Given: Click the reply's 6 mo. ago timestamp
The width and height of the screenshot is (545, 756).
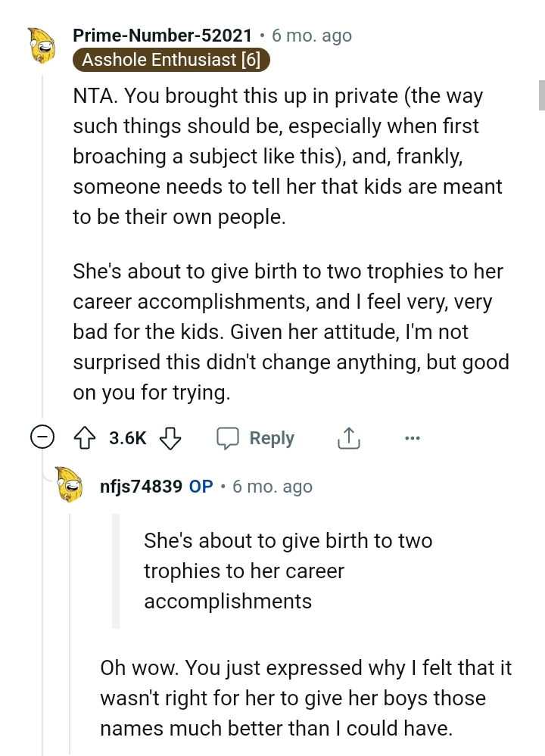Looking at the screenshot, I should [272, 487].
